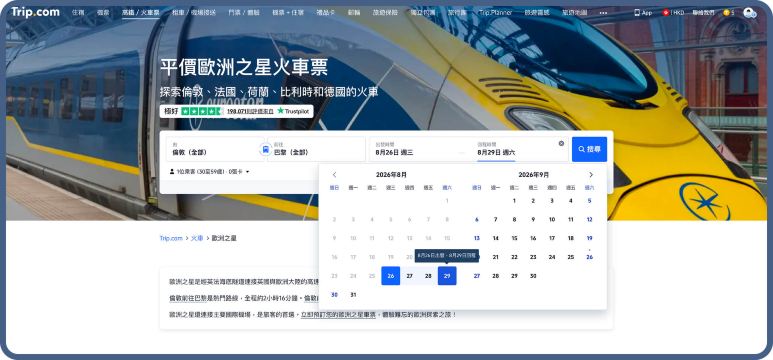Open the 住宿 navigation tab
Image resolution: width=773 pixels, height=360 pixels.
coord(78,13)
